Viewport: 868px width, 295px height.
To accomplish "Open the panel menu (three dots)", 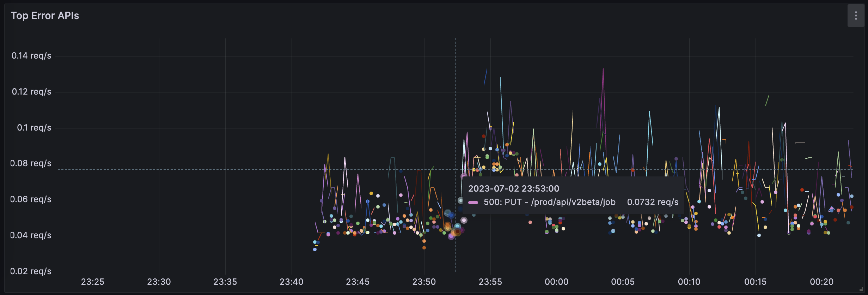I will [x=856, y=16].
